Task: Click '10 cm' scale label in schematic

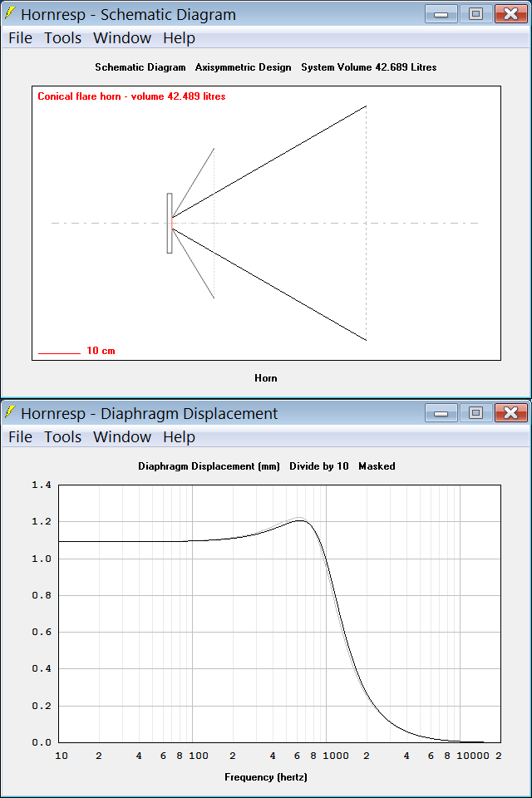Action: pyautogui.click(x=101, y=351)
